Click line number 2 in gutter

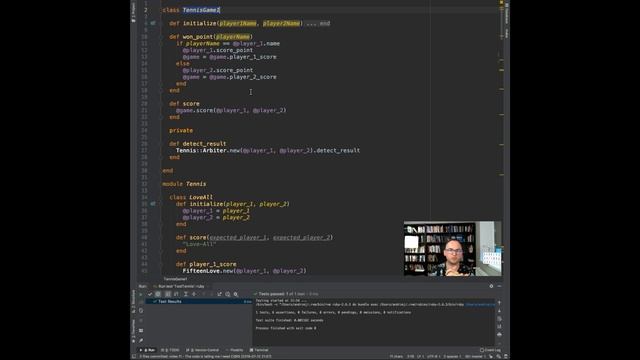point(146,10)
